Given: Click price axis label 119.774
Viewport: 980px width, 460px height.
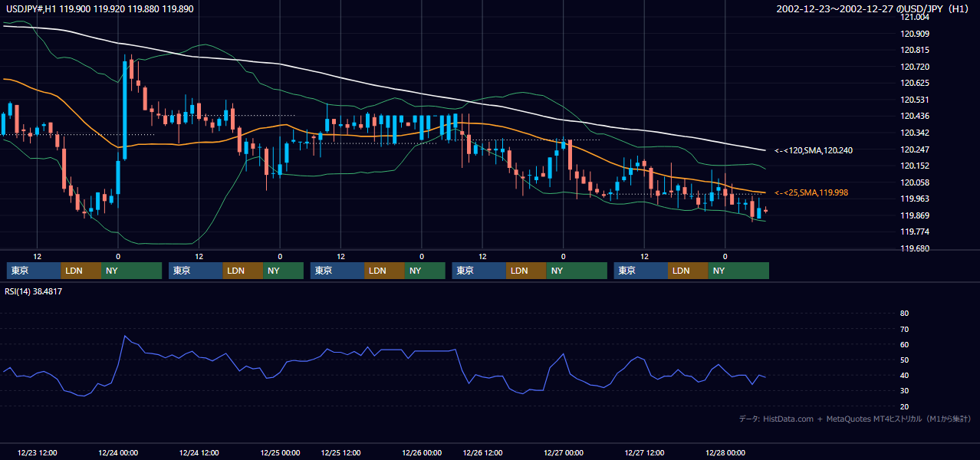Looking at the screenshot, I should pos(914,232).
